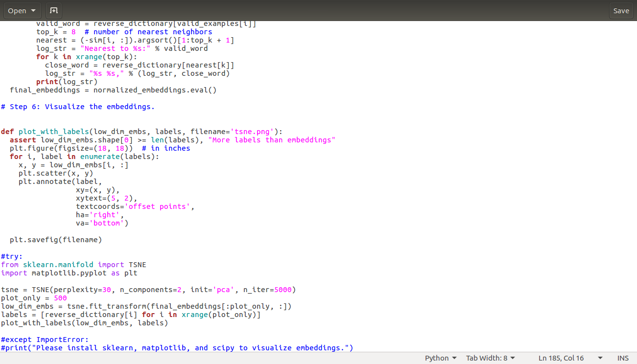
Task: Click the 'log_str = "%s %s,"' line
Action: (x=138, y=73)
